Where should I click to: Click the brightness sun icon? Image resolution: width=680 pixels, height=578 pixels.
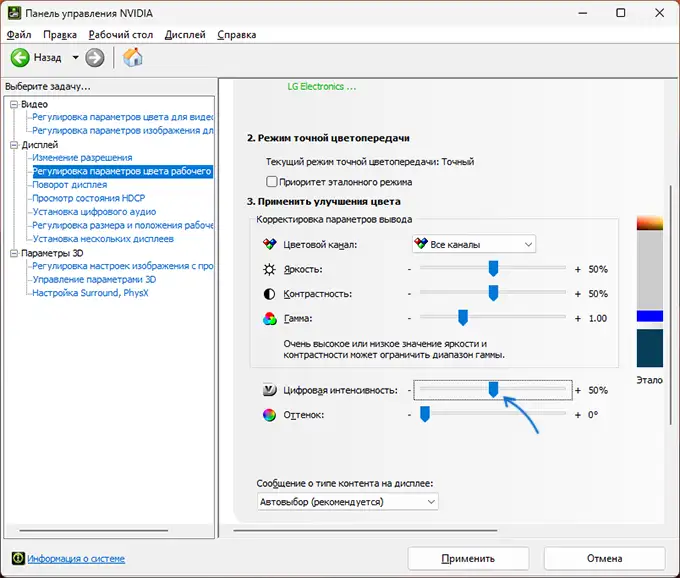tap(269, 269)
